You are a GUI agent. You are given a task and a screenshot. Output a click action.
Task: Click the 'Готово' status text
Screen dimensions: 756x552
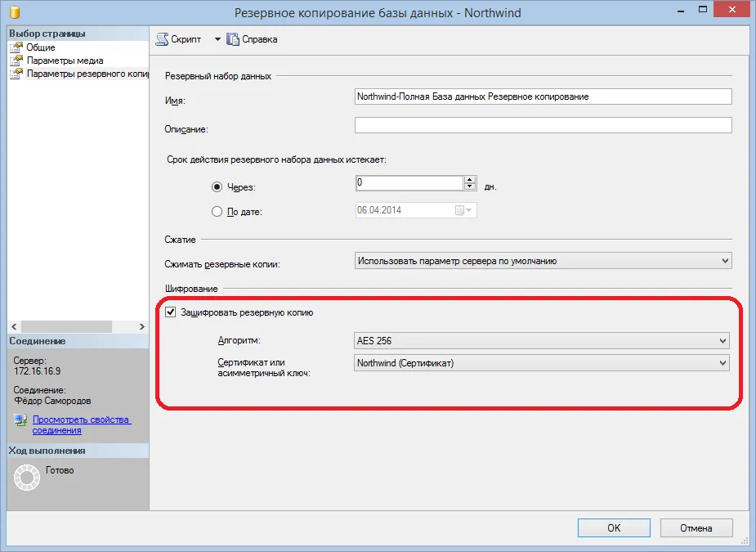[60, 470]
